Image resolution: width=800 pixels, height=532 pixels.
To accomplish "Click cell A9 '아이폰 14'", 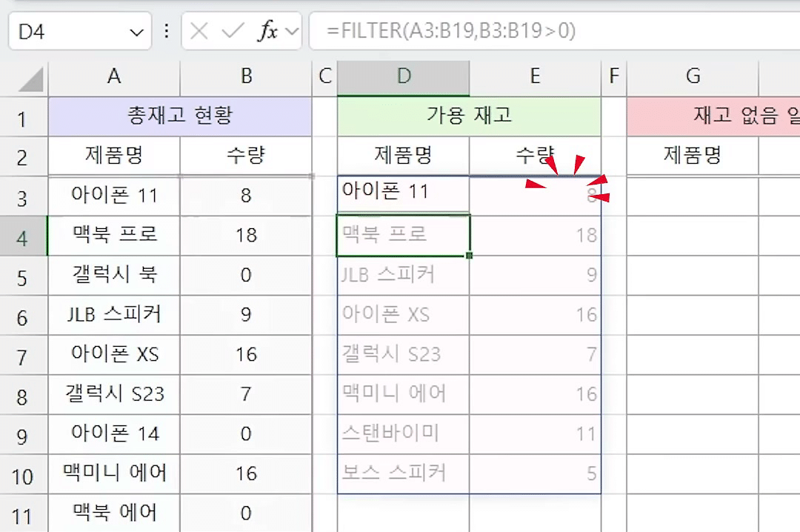I will coord(114,435).
